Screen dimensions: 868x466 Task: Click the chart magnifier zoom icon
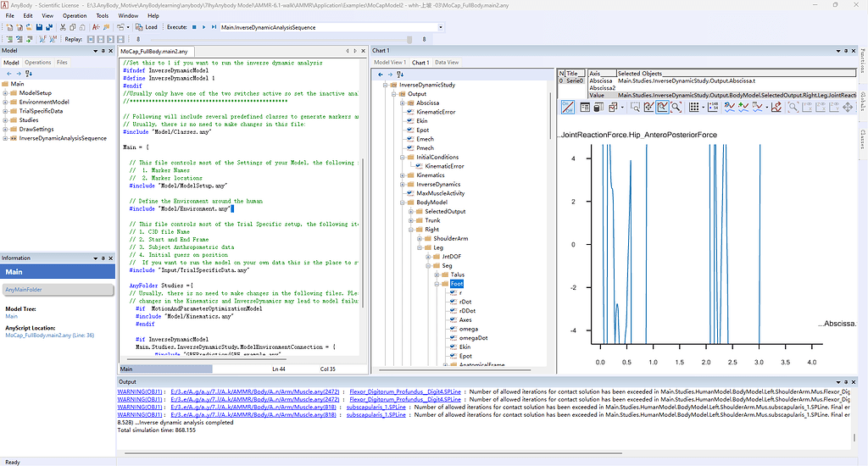pos(676,108)
